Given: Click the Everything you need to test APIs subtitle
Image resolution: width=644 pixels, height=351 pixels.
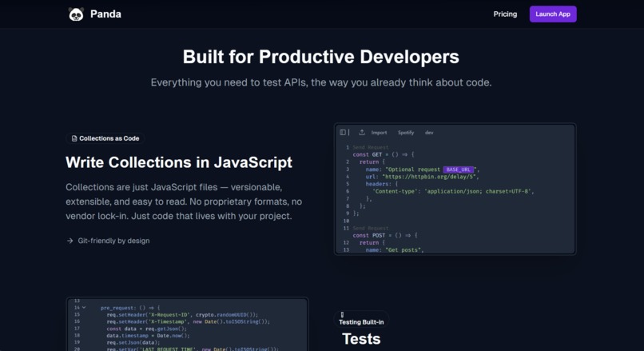Looking at the screenshot, I should click(321, 82).
